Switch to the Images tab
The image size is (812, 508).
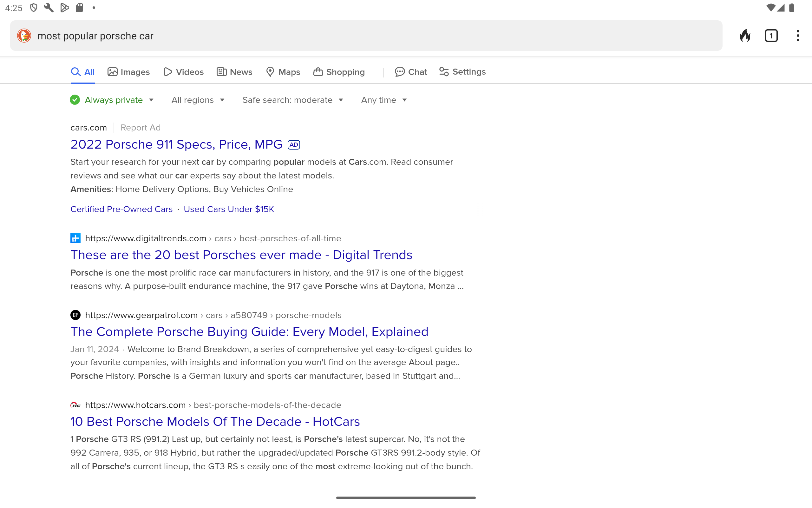[128, 72]
